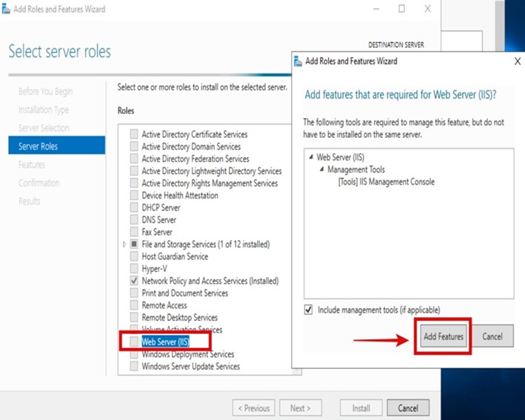This screenshot has width=525, height=420.
Task: Check Active Directory Rights Management Services
Action: tap(134, 183)
